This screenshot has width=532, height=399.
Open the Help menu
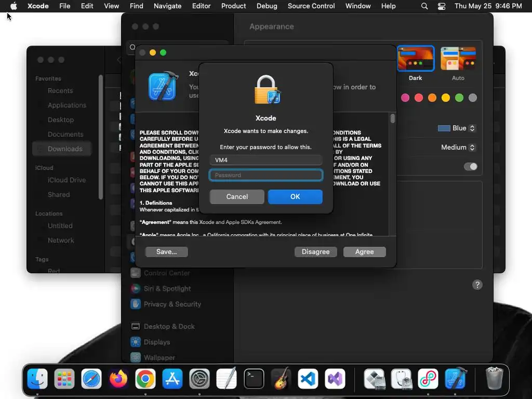point(388,6)
